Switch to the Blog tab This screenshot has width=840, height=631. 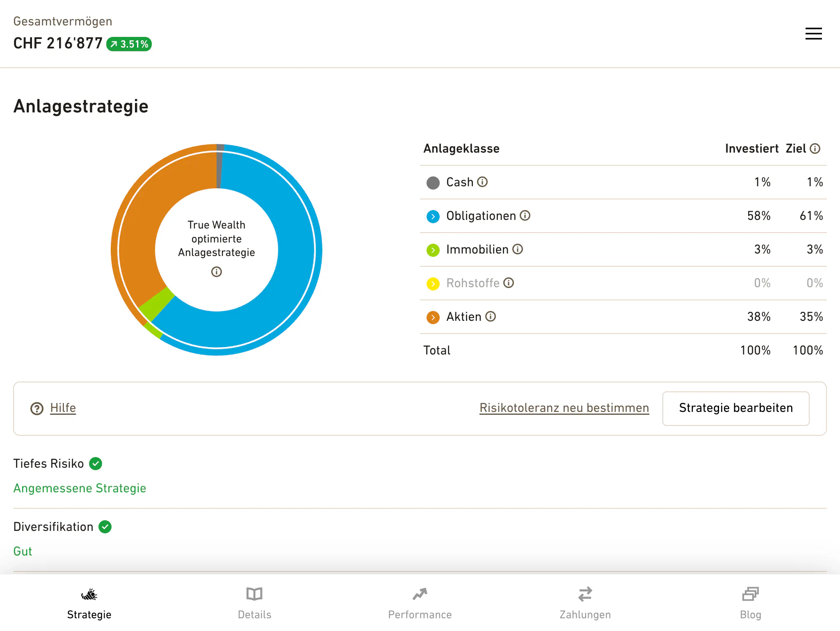tap(751, 602)
